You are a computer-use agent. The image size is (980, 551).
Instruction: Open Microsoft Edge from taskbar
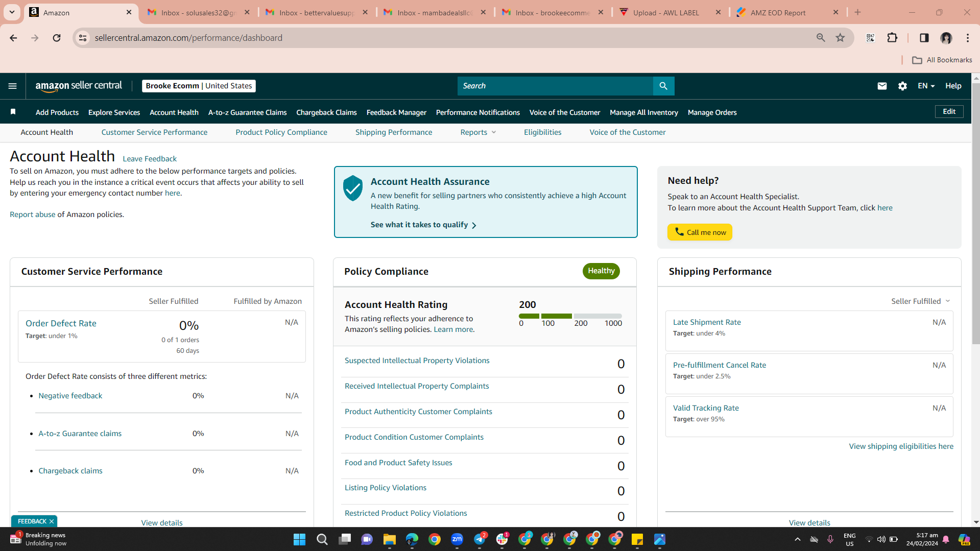point(412,539)
